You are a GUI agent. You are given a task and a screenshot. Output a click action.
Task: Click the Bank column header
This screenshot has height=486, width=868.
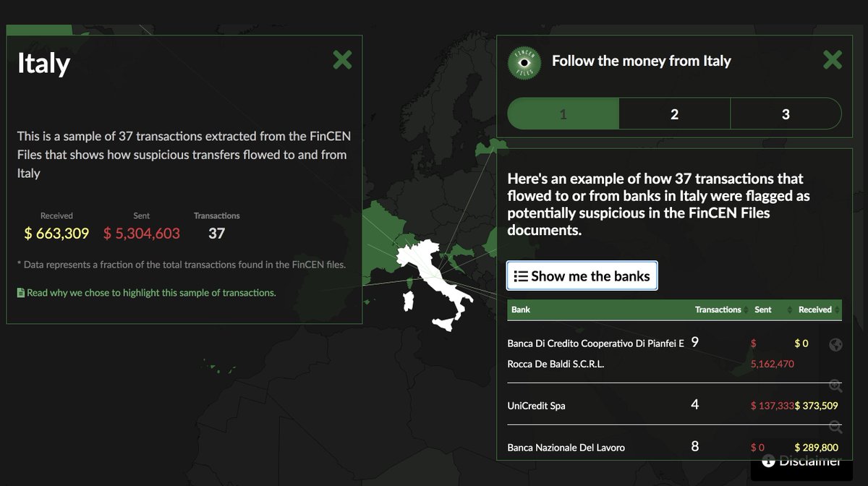(x=521, y=310)
